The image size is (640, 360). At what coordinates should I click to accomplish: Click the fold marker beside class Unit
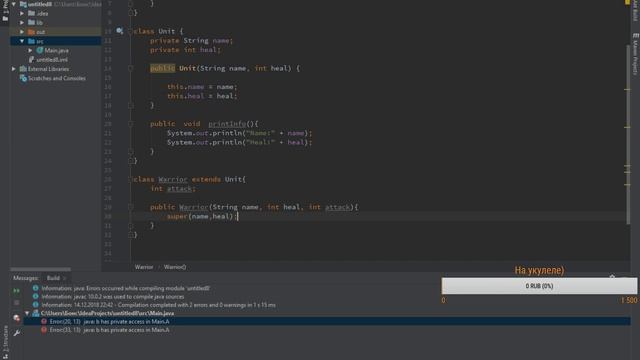tap(131, 31)
